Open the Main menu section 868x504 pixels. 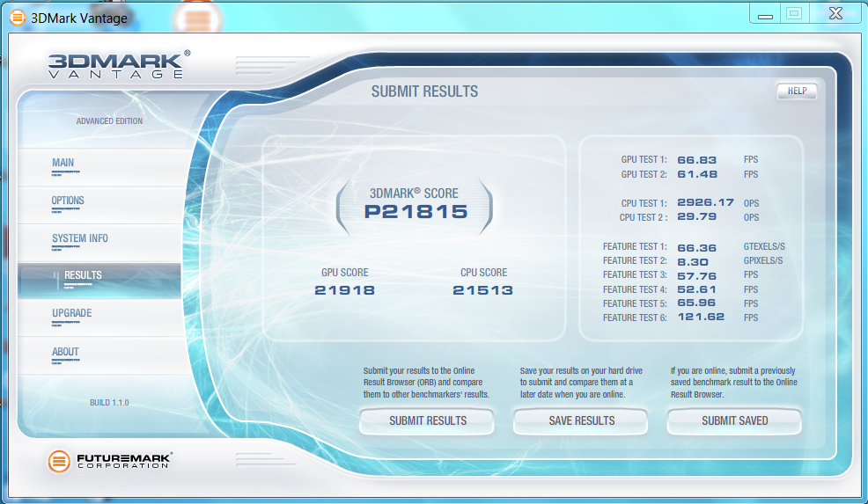(99, 166)
